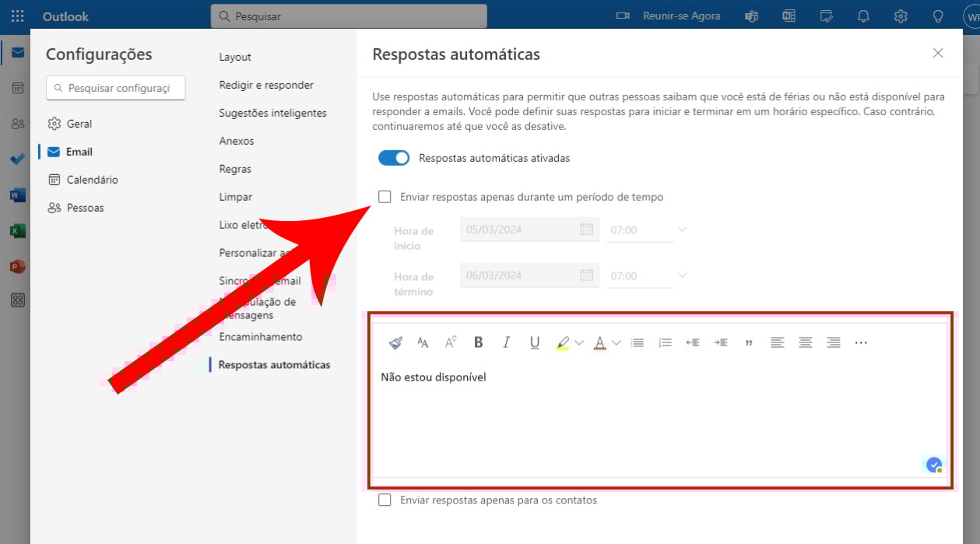Click the Underline formatting icon
Image resolution: width=980 pixels, height=544 pixels.
[x=535, y=342]
